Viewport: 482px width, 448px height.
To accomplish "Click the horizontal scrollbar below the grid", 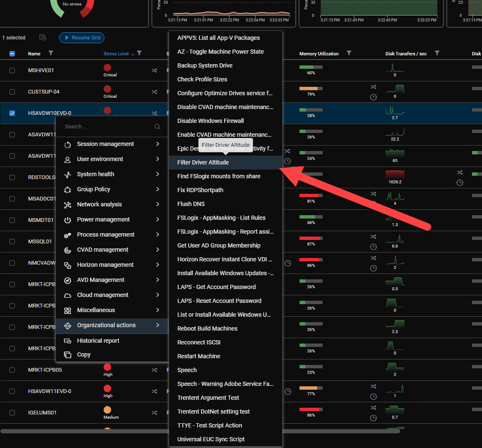I will 200,431.
